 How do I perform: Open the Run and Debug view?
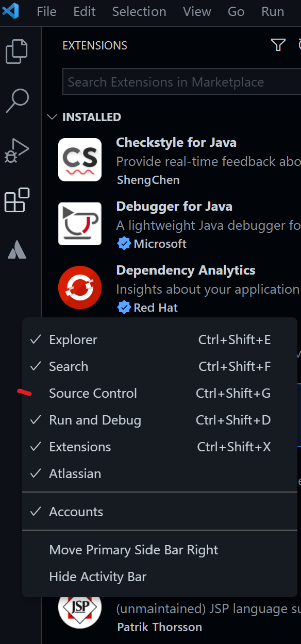17,150
